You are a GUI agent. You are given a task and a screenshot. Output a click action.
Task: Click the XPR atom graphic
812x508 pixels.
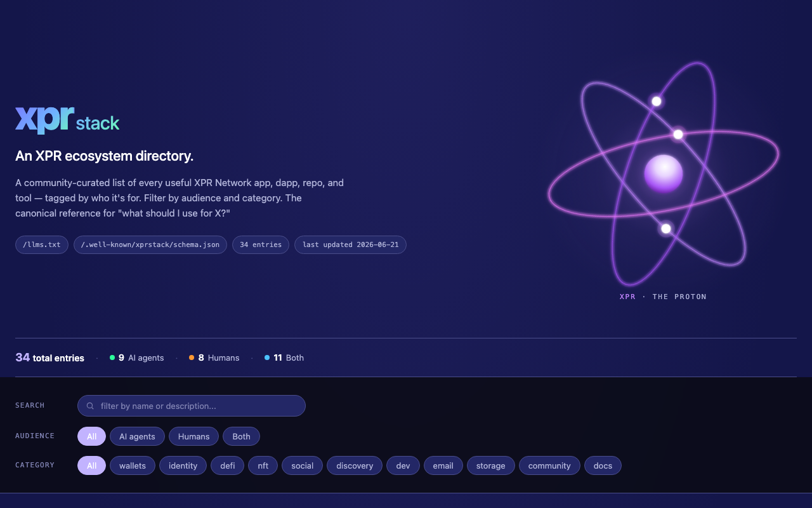(664, 173)
